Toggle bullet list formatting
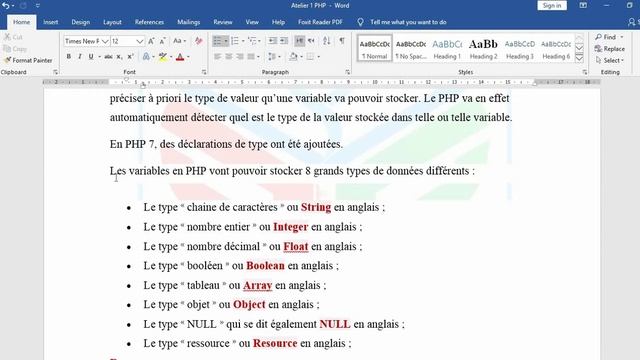 click(x=217, y=41)
